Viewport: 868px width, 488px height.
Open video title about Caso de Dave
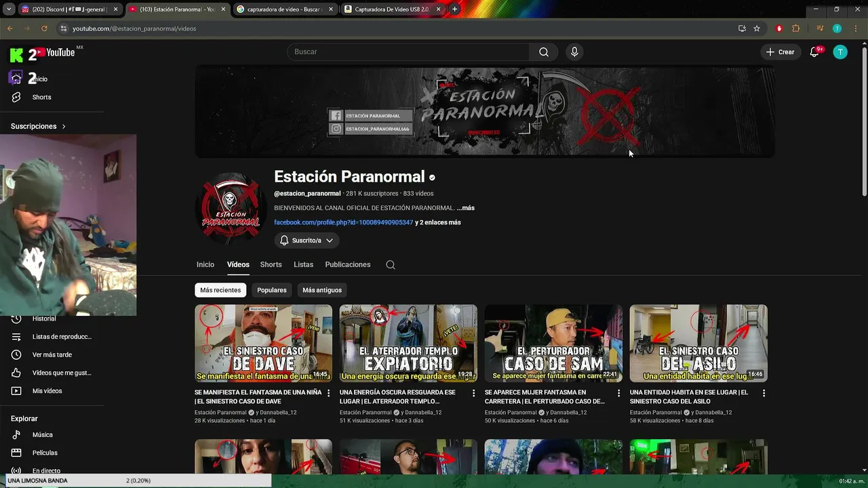258,396
